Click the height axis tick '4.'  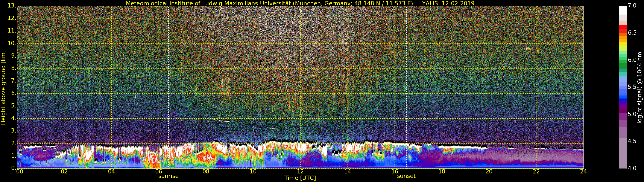pyautogui.click(x=13, y=118)
